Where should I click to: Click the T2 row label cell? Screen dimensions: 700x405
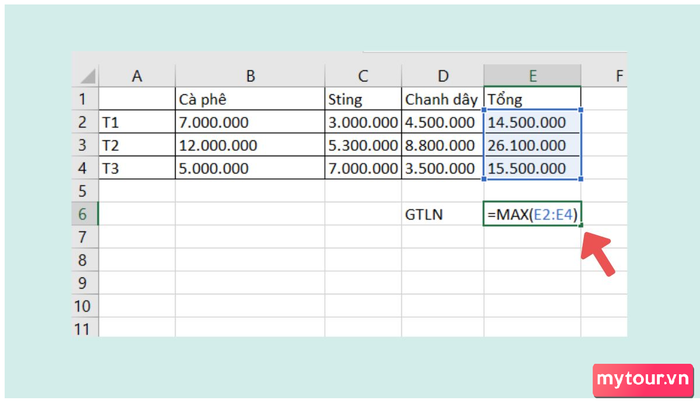click(x=137, y=145)
